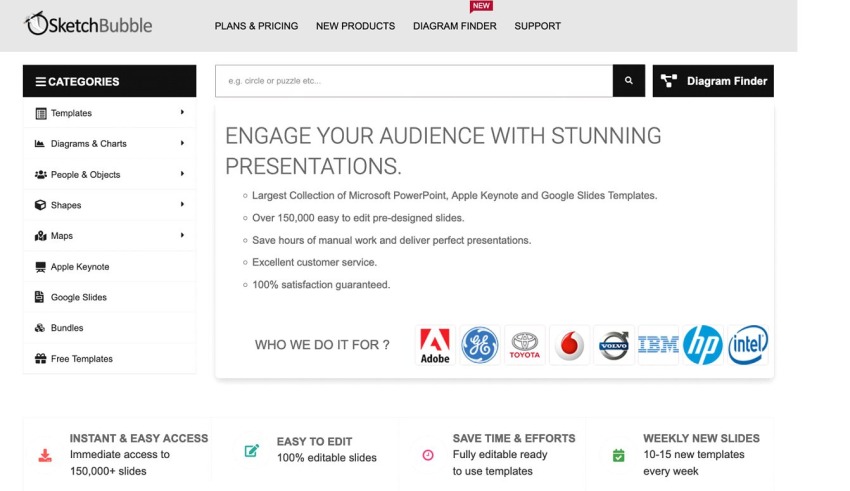Click the GE logo
Screen dimensions: 850x491
pos(480,345)
